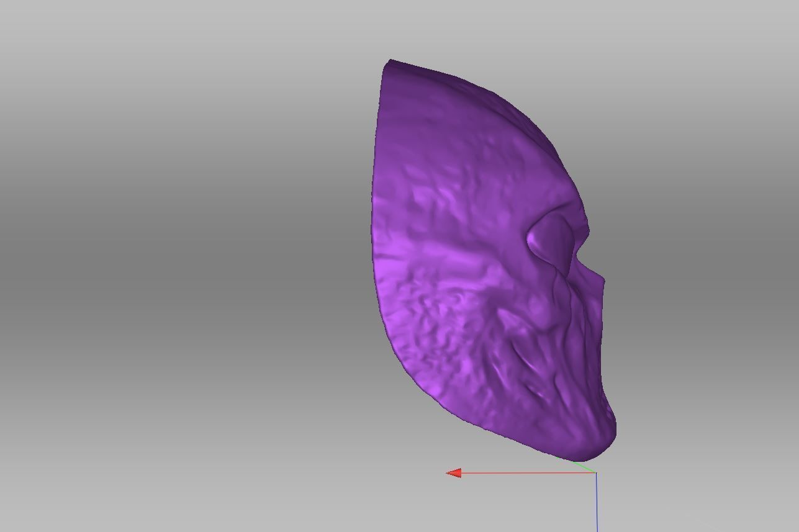Click the blue axis line of the gizmo
Viewport: 799px width, 532px height.
pos(597,502)
